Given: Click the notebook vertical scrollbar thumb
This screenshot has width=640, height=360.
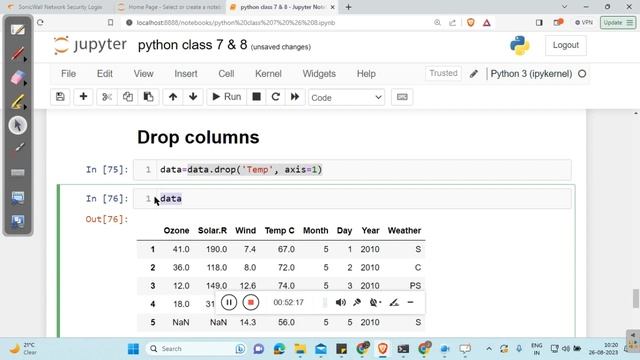Looking at the screenshot, I should pos(636,299).
